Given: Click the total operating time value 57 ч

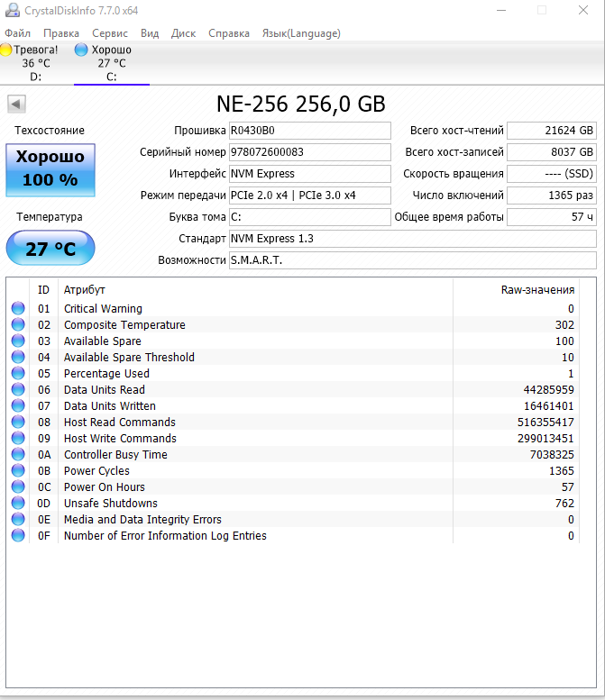Looking at the screenshot, I should (552, 217).
